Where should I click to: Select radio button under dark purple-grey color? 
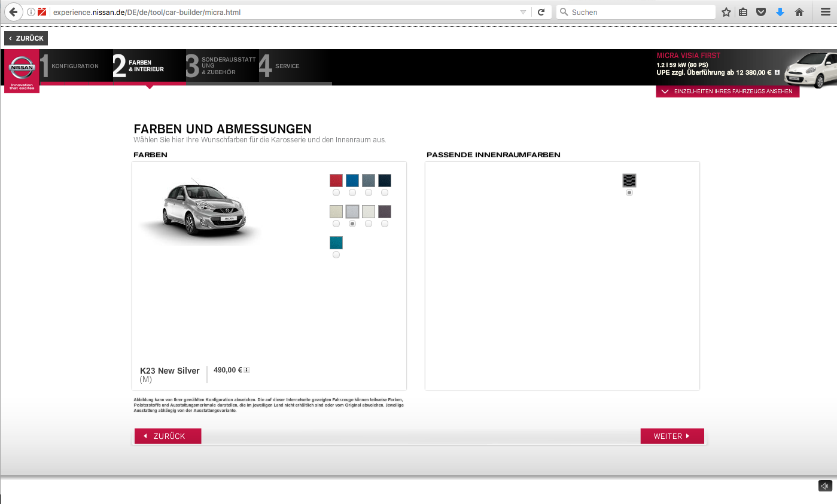point(385,224)
